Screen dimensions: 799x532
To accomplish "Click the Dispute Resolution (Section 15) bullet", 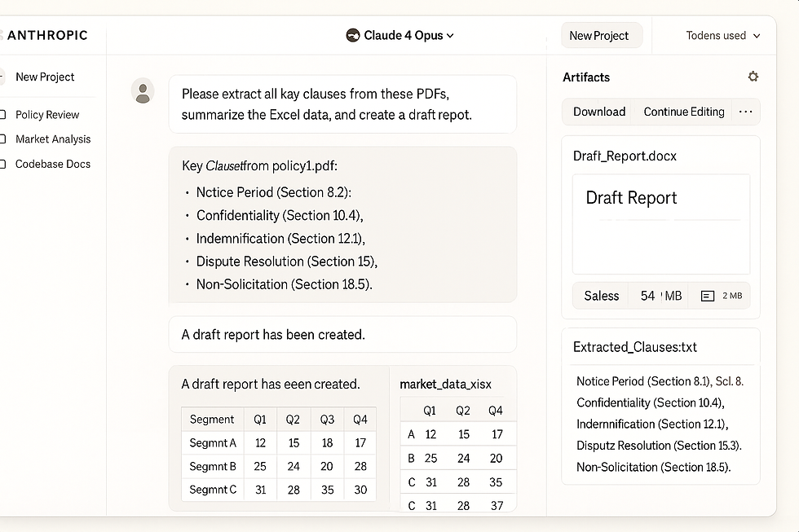I will [287, 262].
